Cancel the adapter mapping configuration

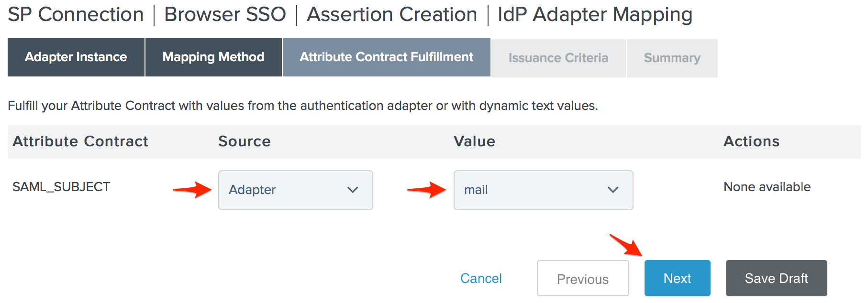[x=481, y=278]
